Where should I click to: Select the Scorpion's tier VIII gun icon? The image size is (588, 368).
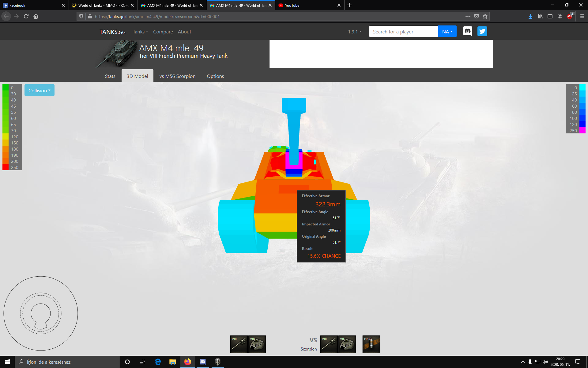coord(329,344)
